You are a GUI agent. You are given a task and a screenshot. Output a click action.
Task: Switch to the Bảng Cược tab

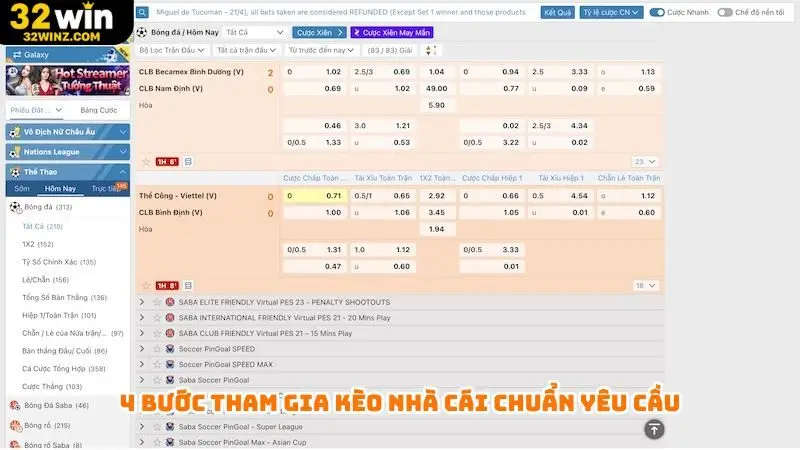coord(98,110)
